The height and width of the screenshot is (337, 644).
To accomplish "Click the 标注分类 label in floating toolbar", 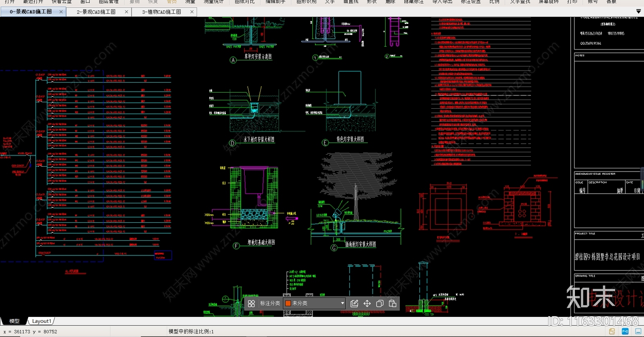I will [x=270, y=304].
